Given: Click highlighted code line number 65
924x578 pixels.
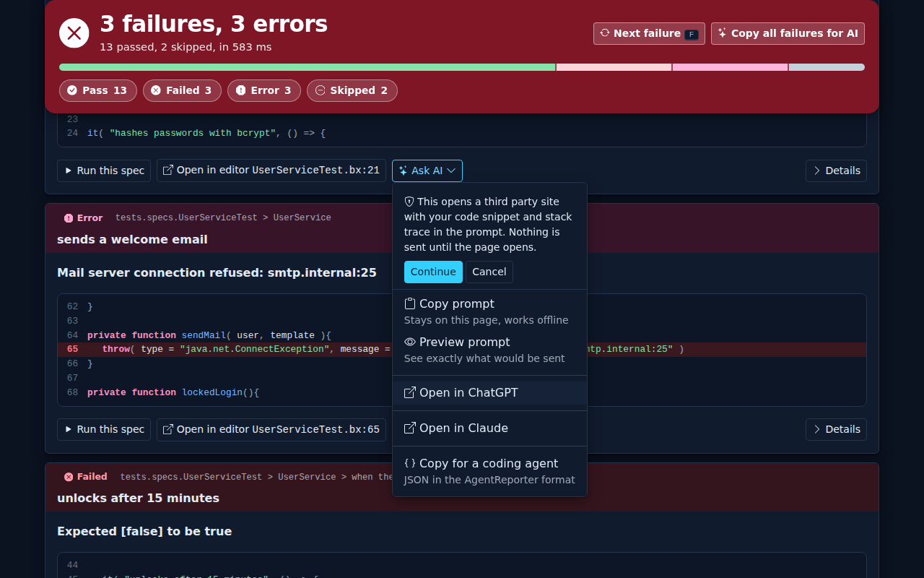Looking at the screenshot, I should (x=72, y=349).
